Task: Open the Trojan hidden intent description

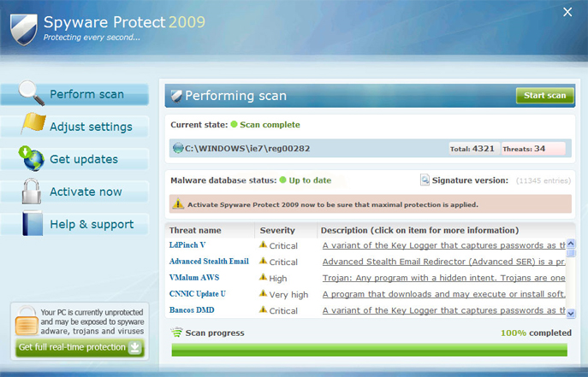Action: [x=444, y=278]
